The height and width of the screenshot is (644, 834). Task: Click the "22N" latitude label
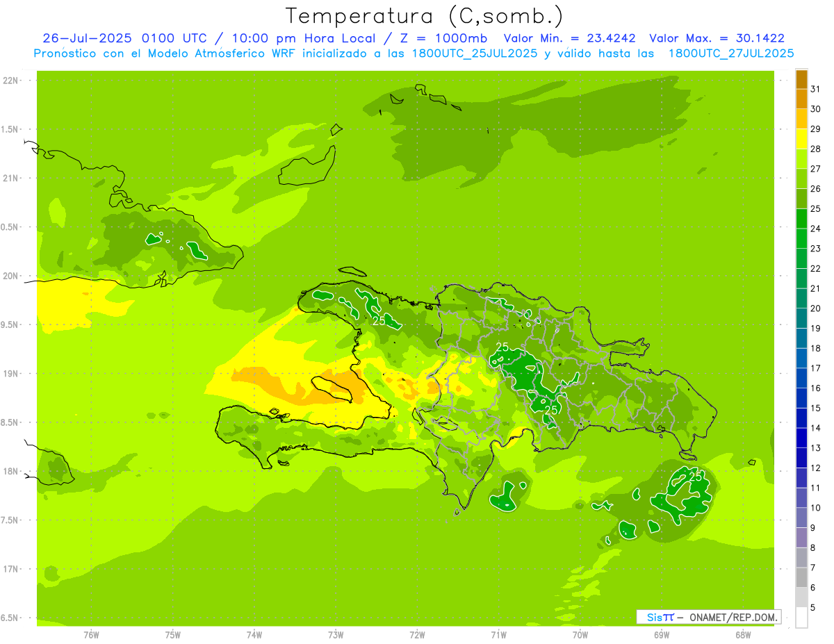click(10, 81)
